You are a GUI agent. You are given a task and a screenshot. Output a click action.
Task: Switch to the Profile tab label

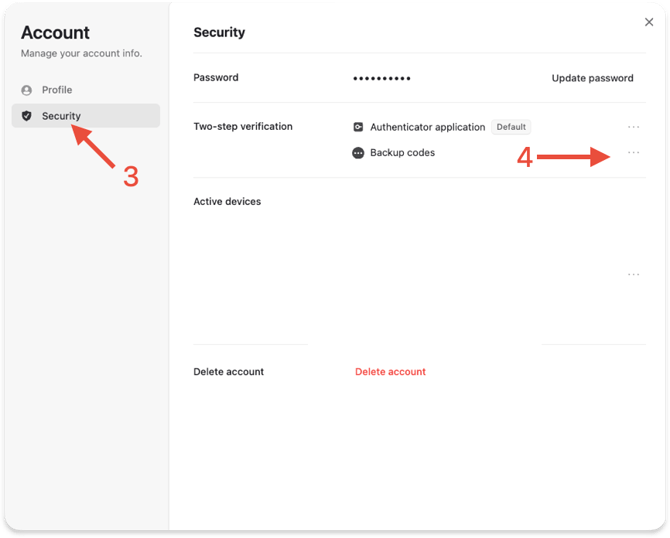pyautogui.click(x=57, y=90)
